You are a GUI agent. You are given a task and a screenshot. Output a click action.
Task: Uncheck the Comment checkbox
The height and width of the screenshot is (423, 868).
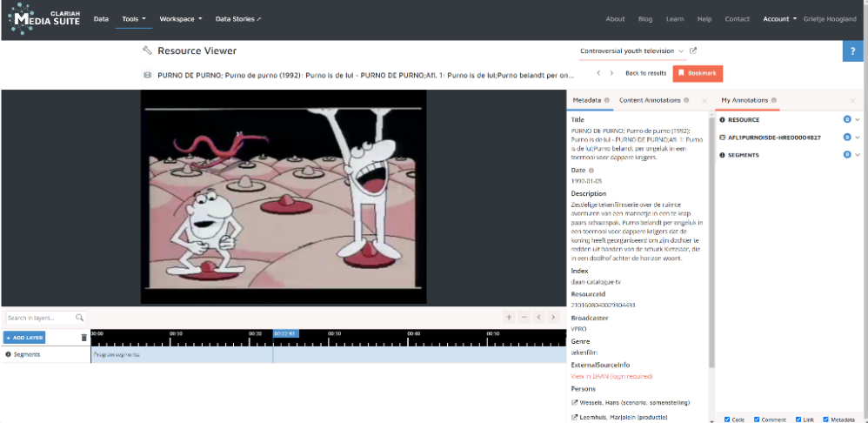[757, 420]
